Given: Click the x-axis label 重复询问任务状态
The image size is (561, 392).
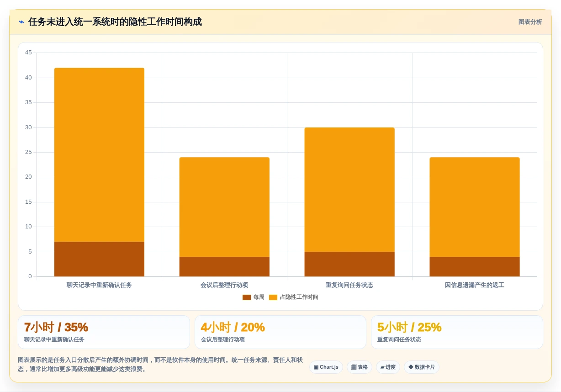Looking at the screenshot, I should click(349, 285).
